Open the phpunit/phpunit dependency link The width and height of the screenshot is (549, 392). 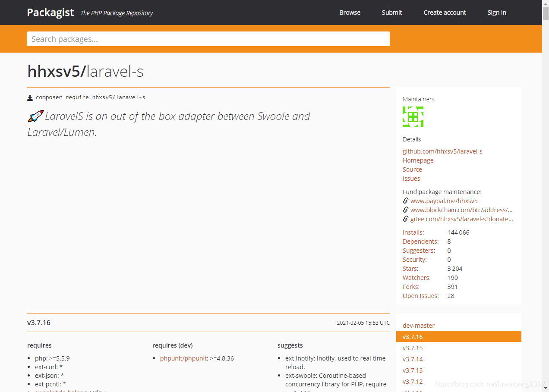coord(183,358)
